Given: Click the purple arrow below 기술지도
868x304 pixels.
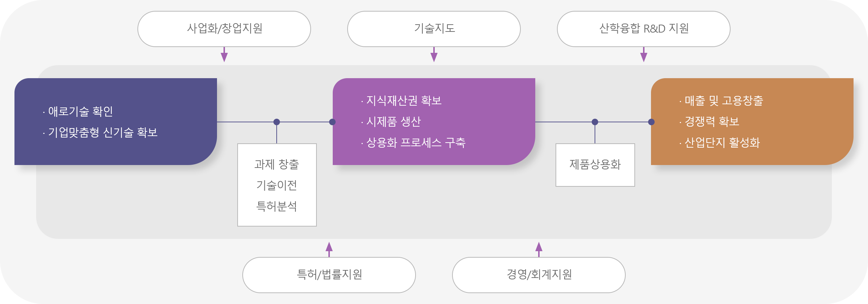Looking at the screenshot, I should tap(434, 55).
